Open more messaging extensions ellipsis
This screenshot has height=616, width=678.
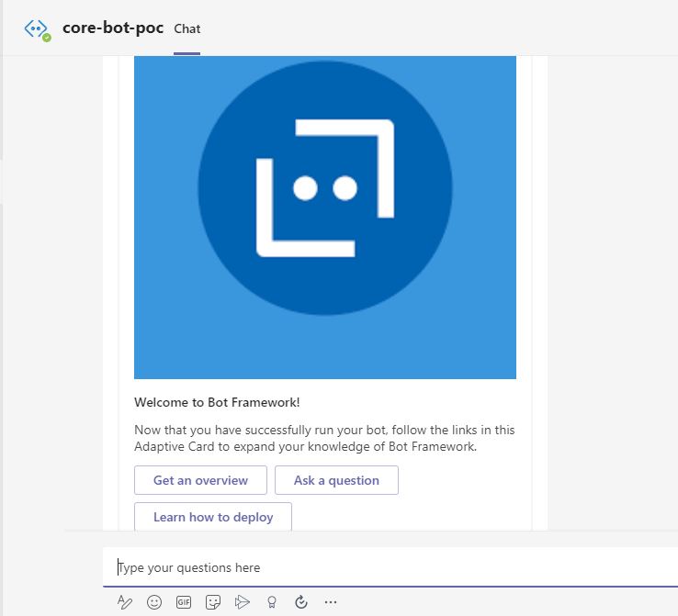[331, 601]
